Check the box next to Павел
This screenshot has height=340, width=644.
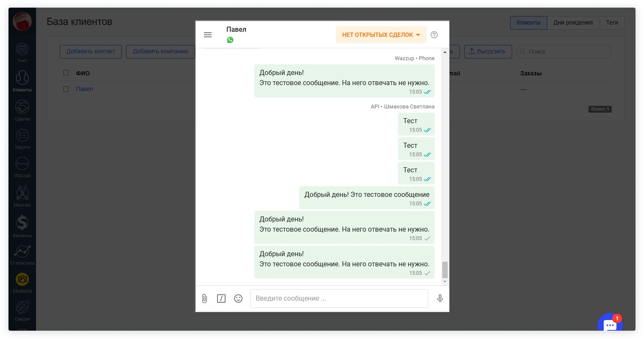click(x=66, y=89)
